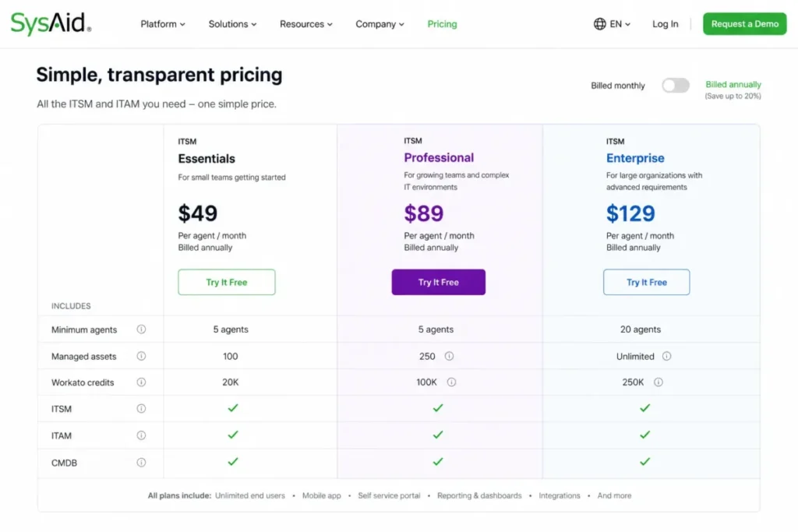Select the Billed annually label
798x532 pixels.
733,84
